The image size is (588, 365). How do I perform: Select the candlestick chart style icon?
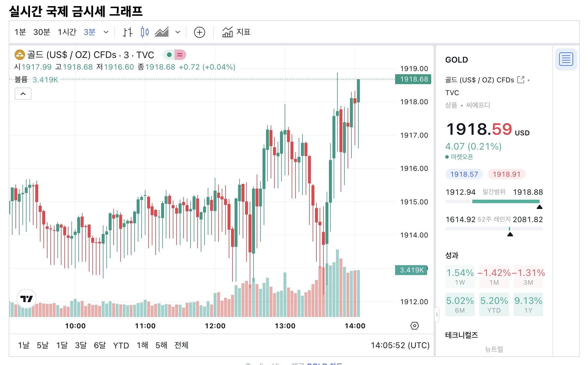pyautogui.click(x=145, y=32)
